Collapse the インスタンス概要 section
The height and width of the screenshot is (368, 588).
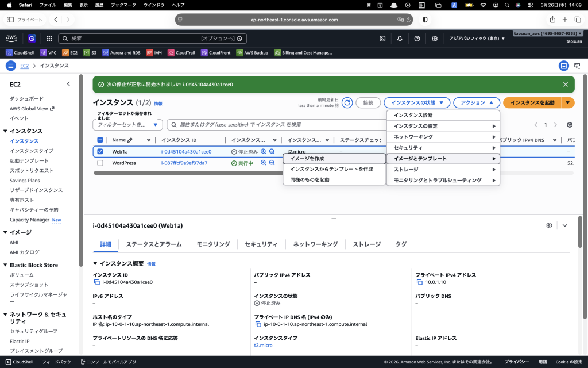[x=95, y=263]
